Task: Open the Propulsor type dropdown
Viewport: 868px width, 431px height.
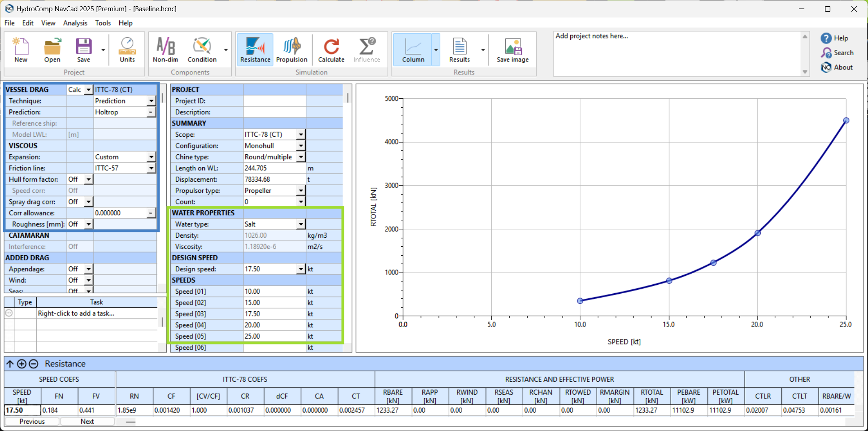Action: click(x=301, y=191)
